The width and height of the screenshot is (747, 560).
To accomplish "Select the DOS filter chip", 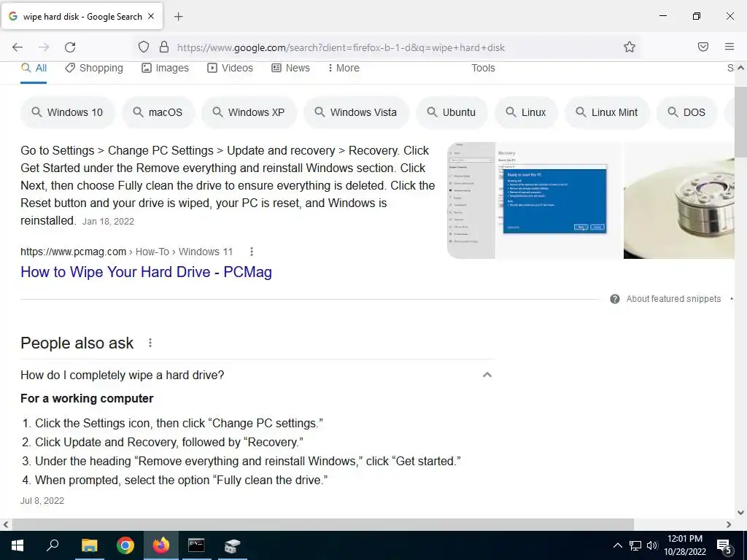I will (x=686, y=112).
